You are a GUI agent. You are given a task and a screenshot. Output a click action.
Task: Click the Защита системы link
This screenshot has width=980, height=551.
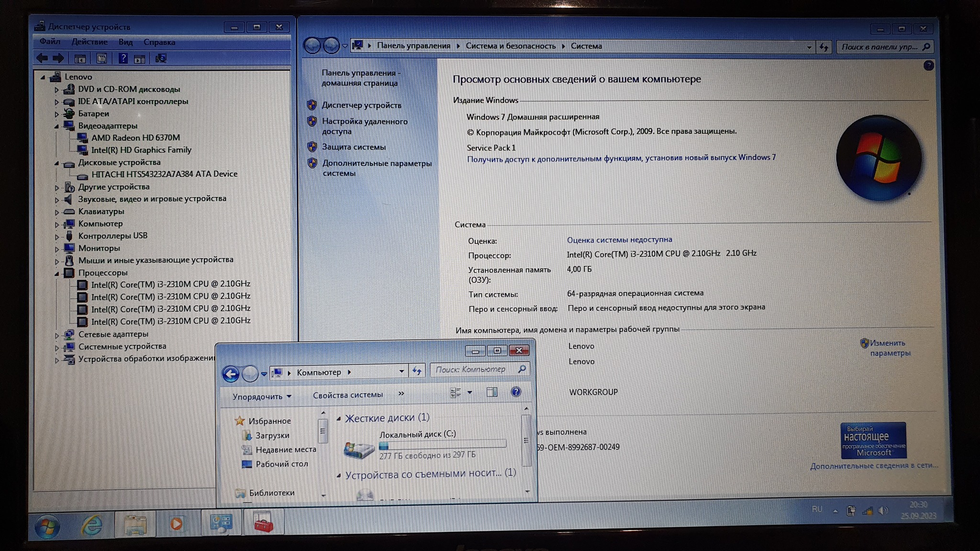[x=354, y=147]
